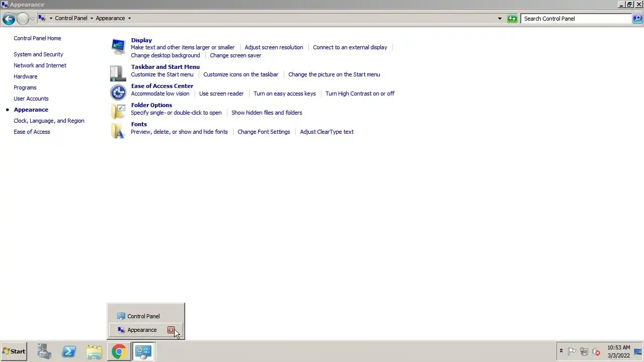Open Change desktop background
Screen dimensions: 644x362
[x=165, y=55]
